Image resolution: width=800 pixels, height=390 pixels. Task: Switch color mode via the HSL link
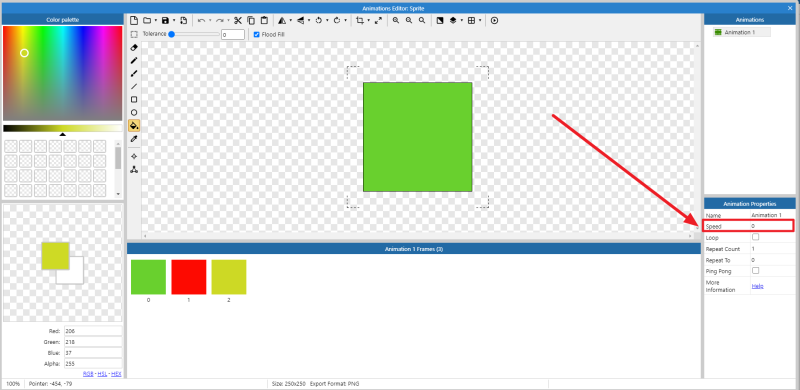(x=103, y=374)
